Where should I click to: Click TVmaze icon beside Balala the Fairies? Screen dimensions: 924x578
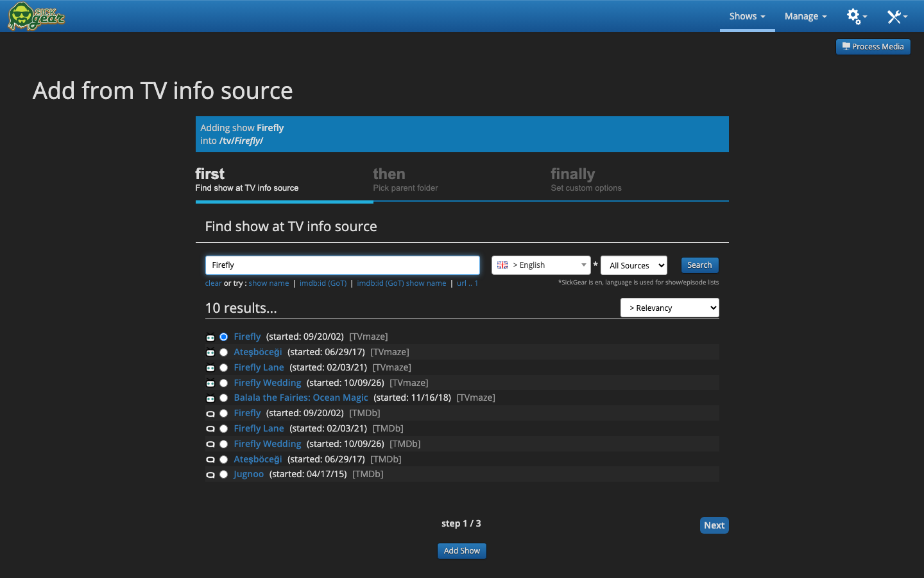[x=210, y=398]
